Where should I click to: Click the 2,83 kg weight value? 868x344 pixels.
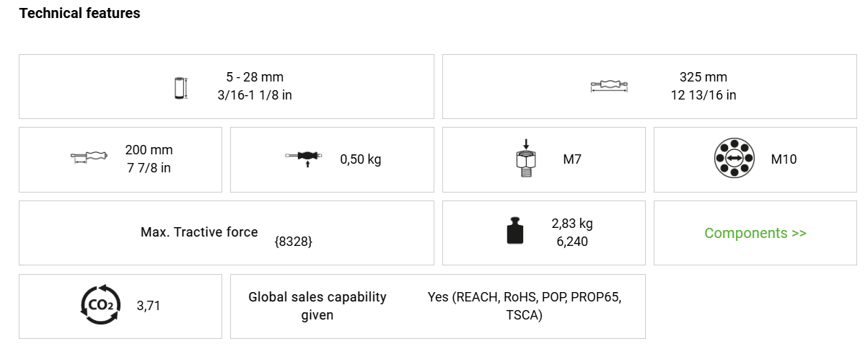[x=572, y=224]
